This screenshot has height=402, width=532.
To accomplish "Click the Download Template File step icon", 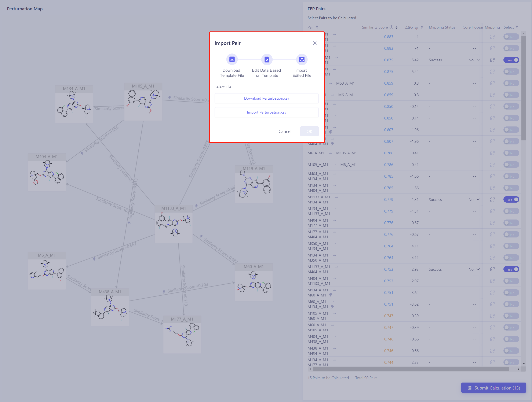I will pos(232,59).
